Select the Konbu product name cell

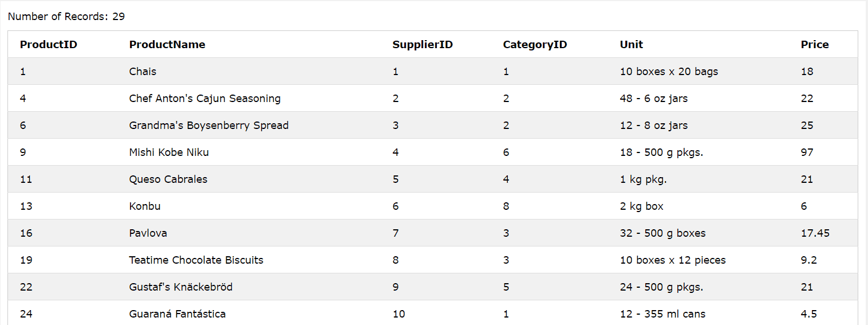pyautogui.click(x=145, y=206)
